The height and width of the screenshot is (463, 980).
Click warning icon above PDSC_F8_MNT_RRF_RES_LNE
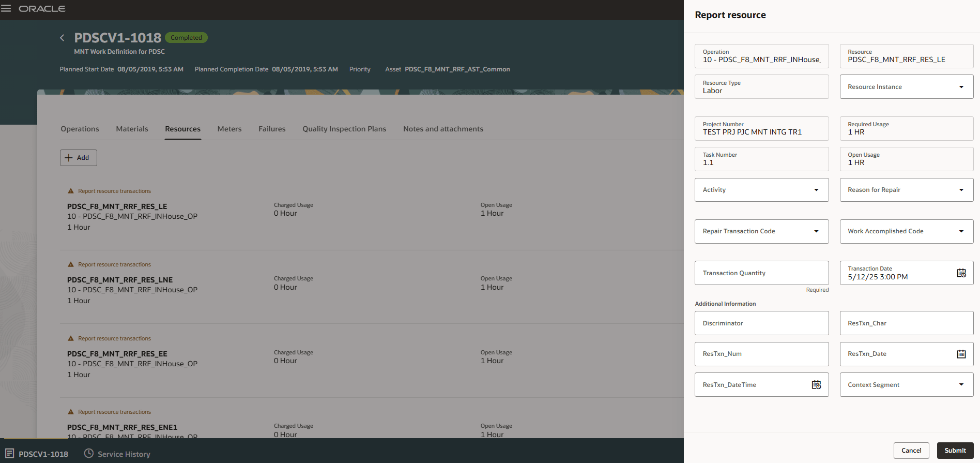pyautogui.click(x=71, y=265)
